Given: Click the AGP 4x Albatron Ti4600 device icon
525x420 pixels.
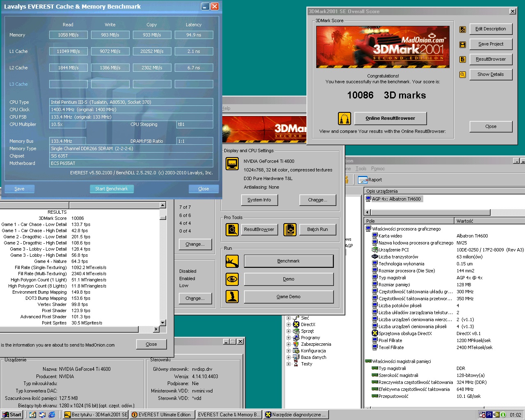Looking at the screenshot, I should (x=368, y=199).
